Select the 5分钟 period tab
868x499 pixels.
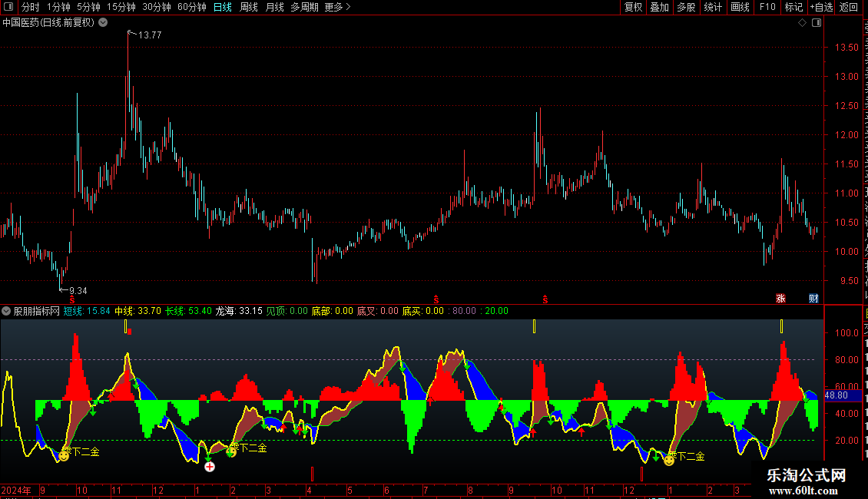tap(88, 7)
